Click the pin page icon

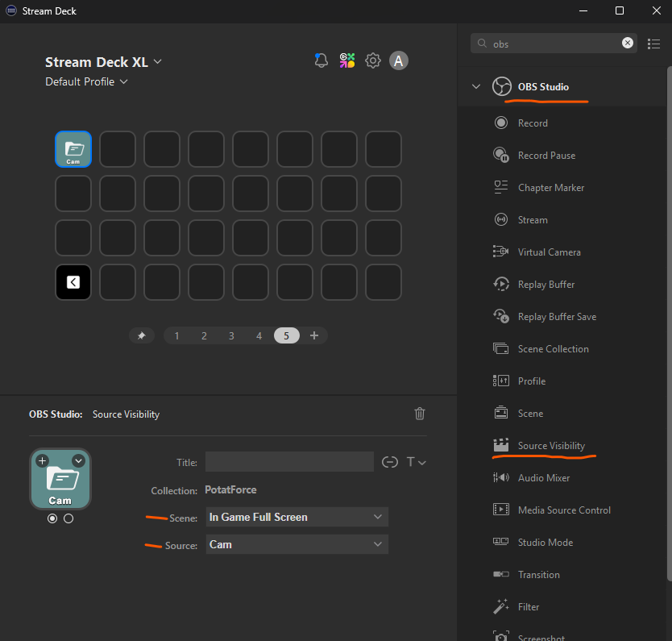pyautogui.click(x=142, y=335)
